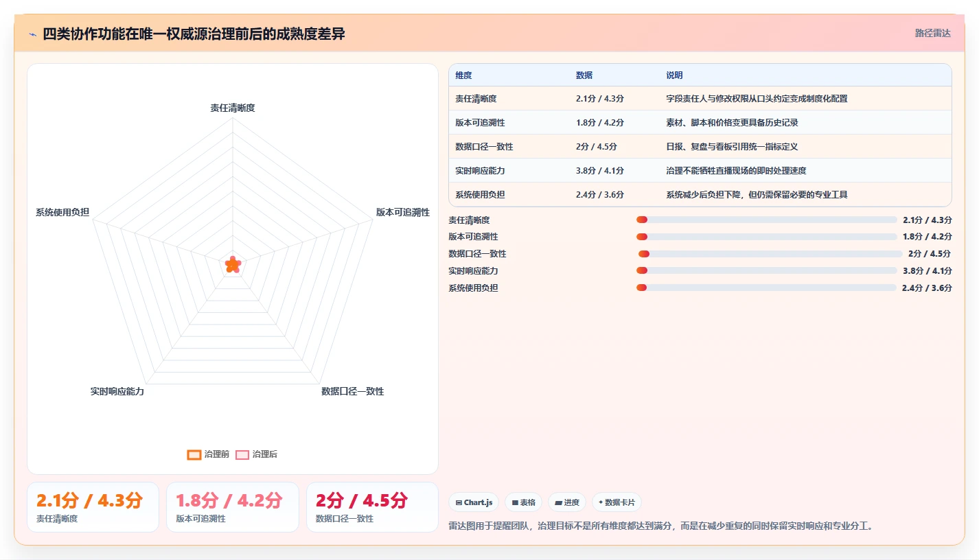Select the 版本可追溯性 cell in the table
Screen dimensions: 979x560
coord(480,122)
